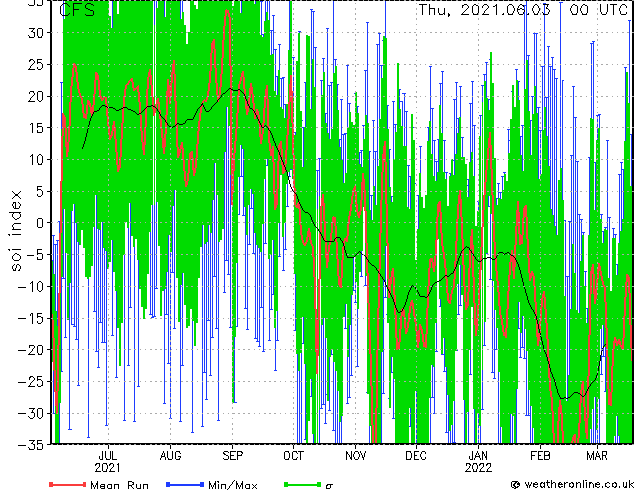Viewport: 634px width, 490px height.
Task: Click the -20 y-axis value
Action: (30, 350)
